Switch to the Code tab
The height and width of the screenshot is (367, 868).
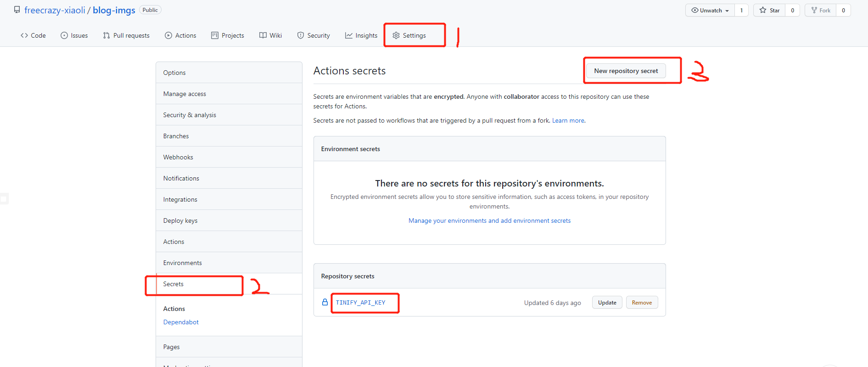coord(33,35)
